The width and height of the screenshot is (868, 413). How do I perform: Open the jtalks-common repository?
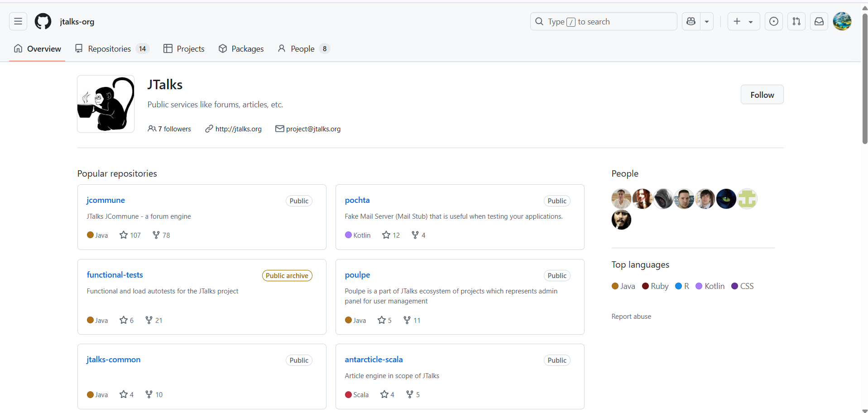click(113, 360)
